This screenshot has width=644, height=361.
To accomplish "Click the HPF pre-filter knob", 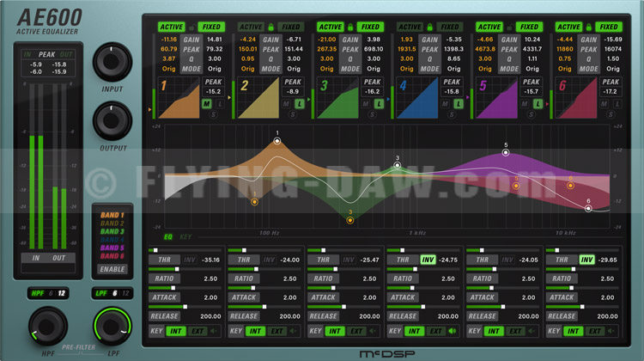I will pos(47,327).
